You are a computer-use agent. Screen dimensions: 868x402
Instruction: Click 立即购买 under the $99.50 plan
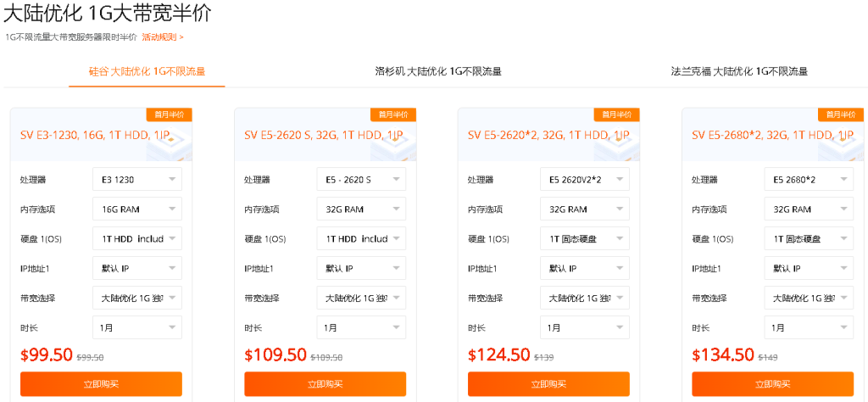coord(101,384)
